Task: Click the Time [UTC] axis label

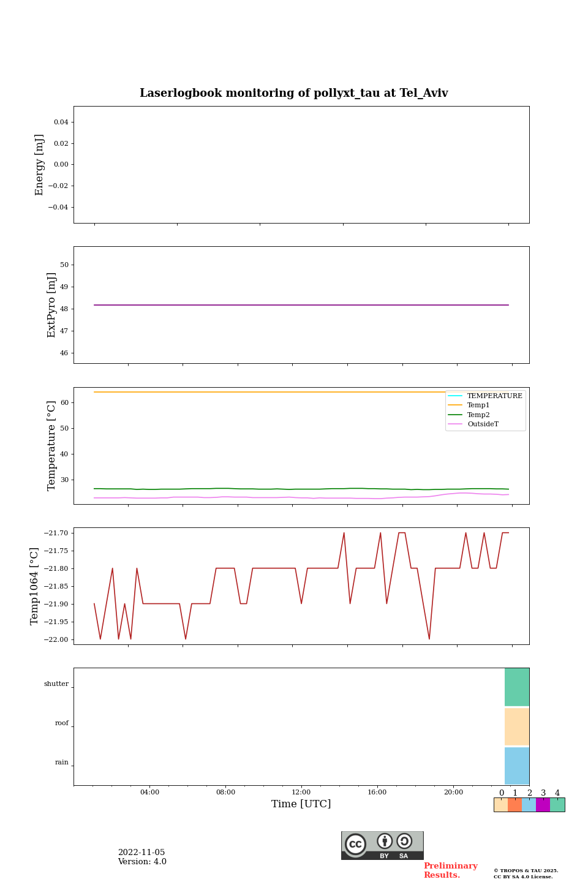Action: [x=301, y=804]
